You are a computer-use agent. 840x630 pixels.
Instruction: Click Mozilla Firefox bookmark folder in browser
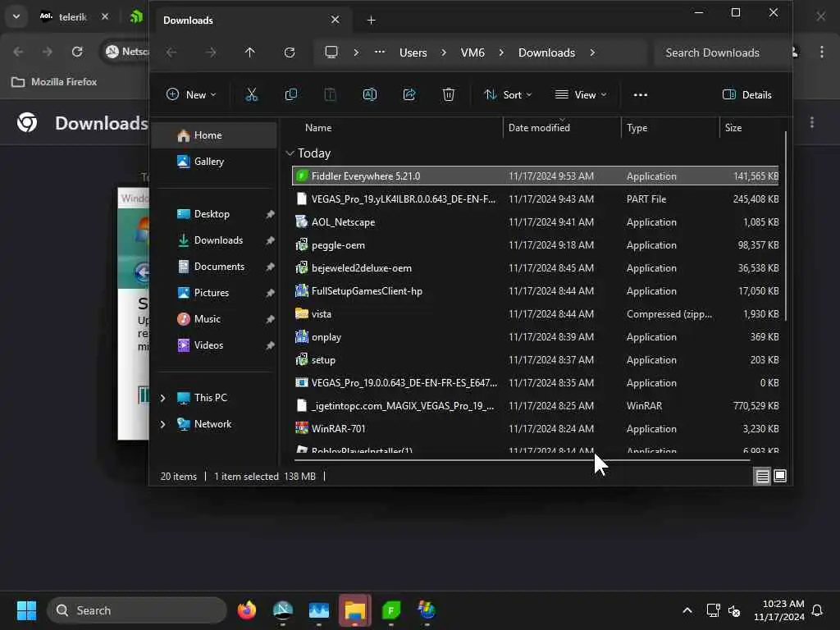pyautogui.click(x=55, y=82)
